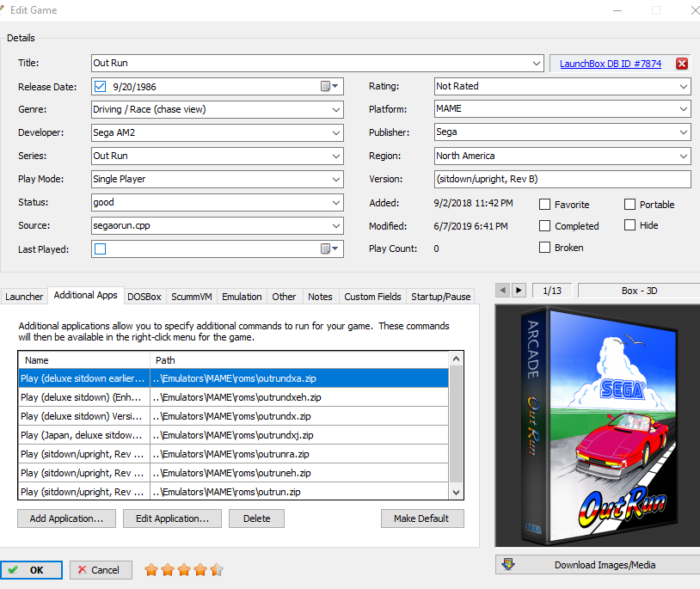The width and height of the screenshot is (700, 589).
Task: Open the Custom Fields tab
Action: point(372,297)
